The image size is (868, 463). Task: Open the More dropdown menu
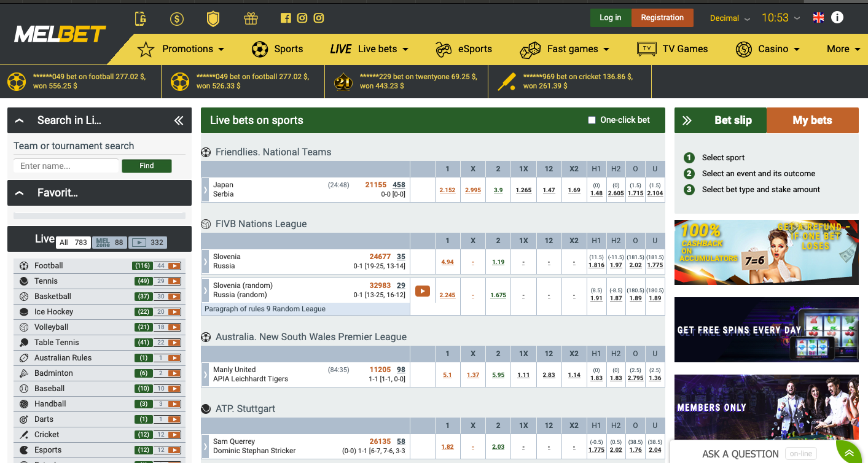pos(843,49)
